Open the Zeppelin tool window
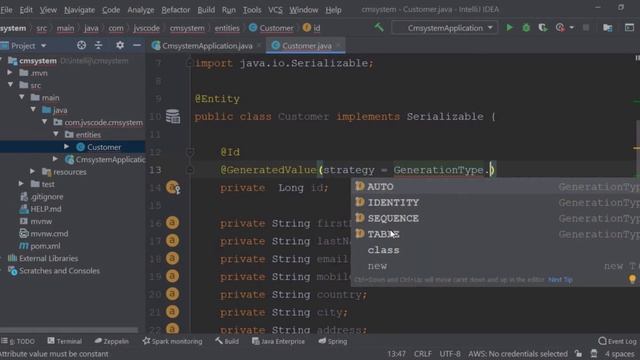Image resolution: width=640 pixels, height=360 pixels. click(x=111, y=341)
